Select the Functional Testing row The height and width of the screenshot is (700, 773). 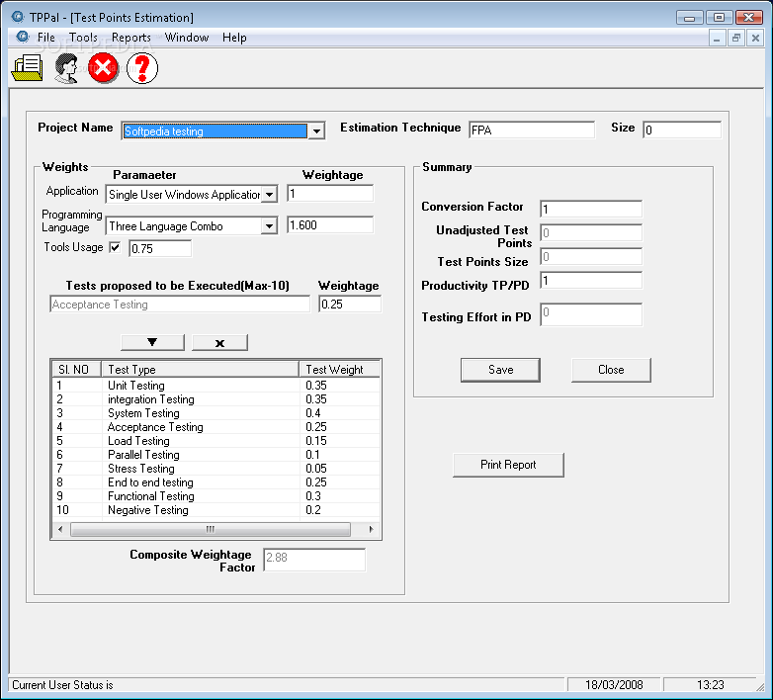(x=215, y=496)
